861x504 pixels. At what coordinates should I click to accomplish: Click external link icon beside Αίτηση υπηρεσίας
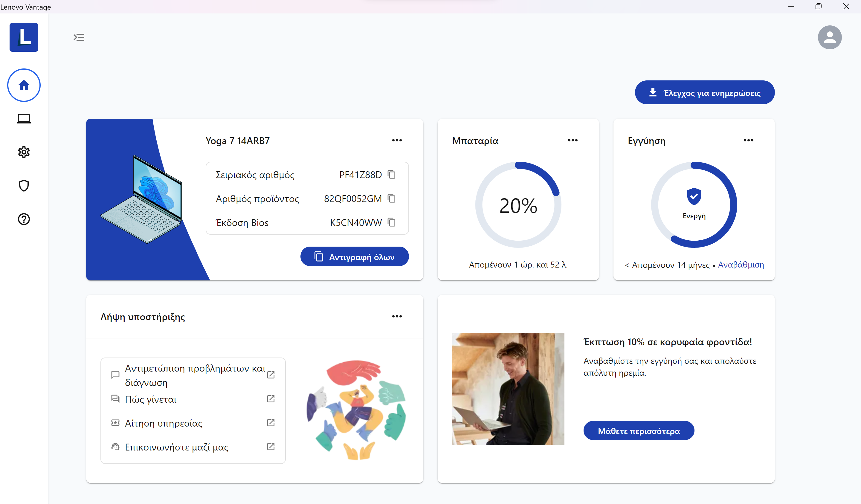point(271,423)
